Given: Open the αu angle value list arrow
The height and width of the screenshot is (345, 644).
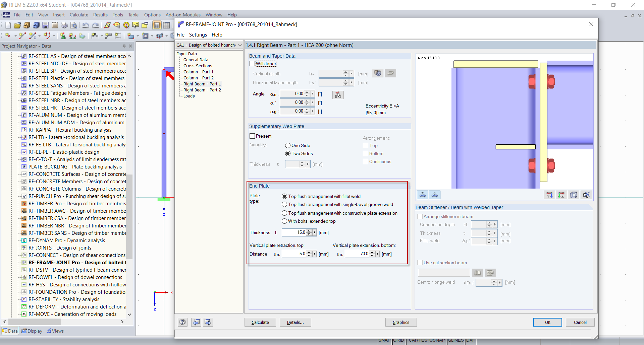Looking at the screenshot, I should click(x=313, y=111).
